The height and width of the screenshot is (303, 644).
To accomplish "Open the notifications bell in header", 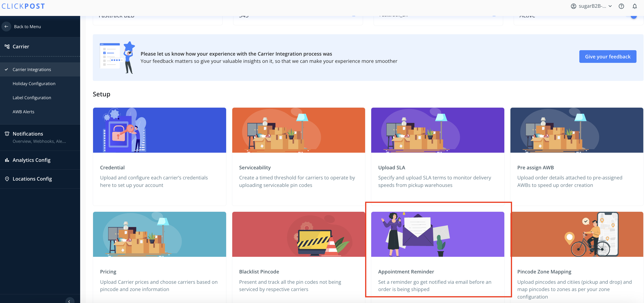I will (634, 6).
